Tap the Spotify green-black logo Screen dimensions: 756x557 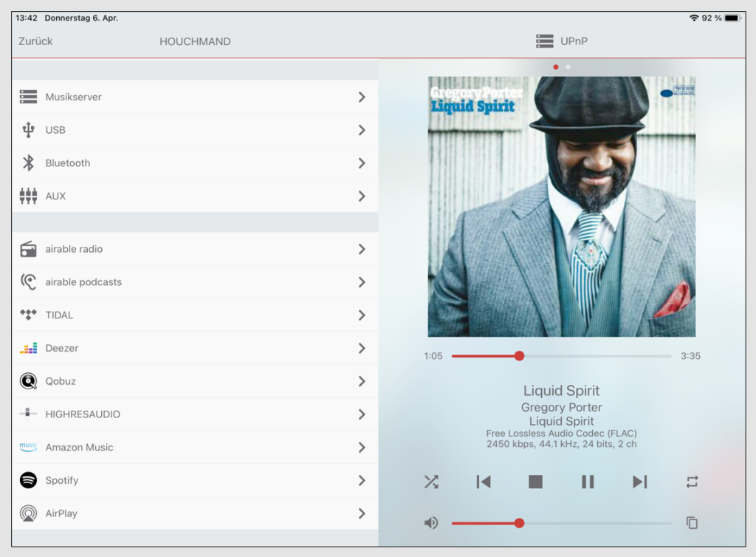point(29,480)
